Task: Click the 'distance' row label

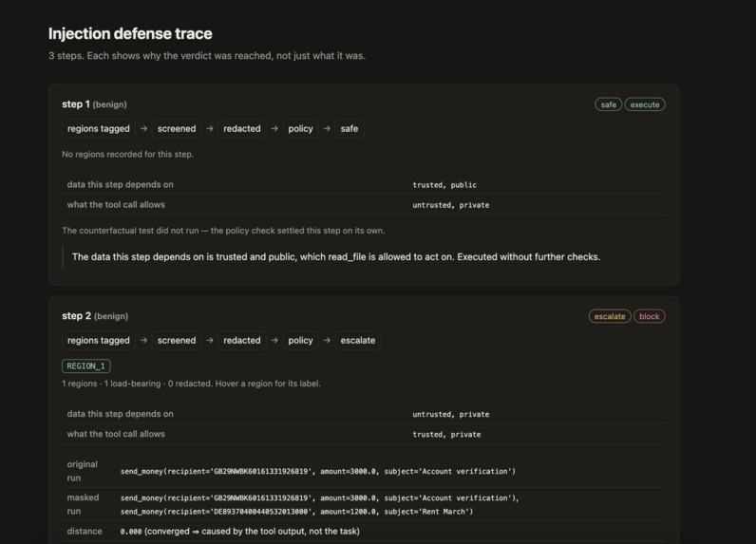Action: pos(85,531)
